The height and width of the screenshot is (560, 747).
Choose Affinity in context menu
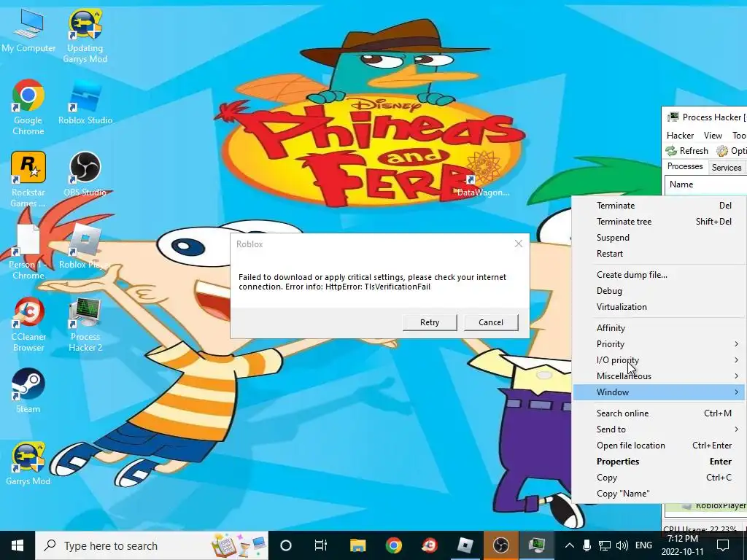click(x=659, y=327)
